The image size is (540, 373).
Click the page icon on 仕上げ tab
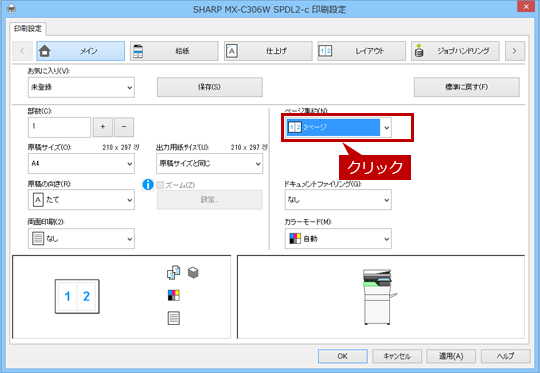coord(232,51)
